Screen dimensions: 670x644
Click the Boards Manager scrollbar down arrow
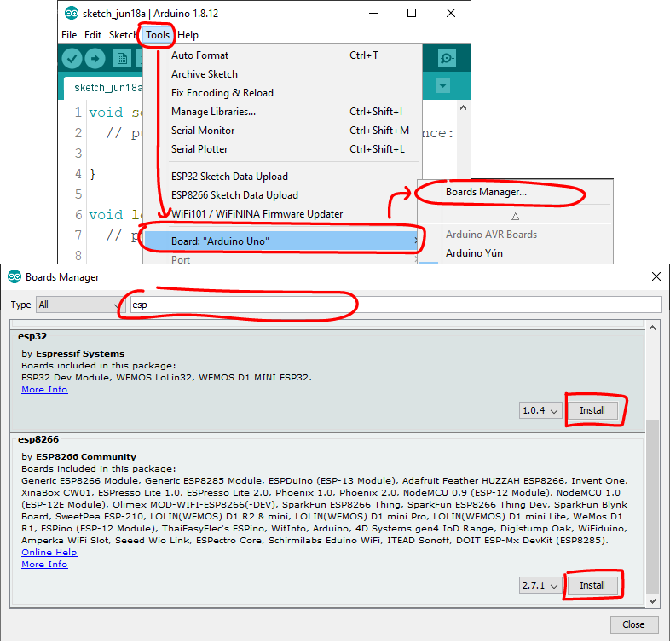click(652, 600)
